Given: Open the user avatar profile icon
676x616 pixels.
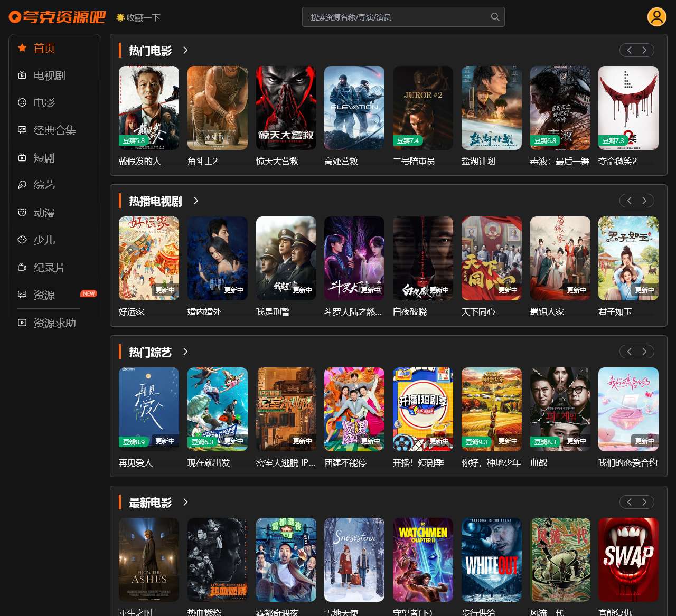Looking at the screenshot, I should (657, 17).
